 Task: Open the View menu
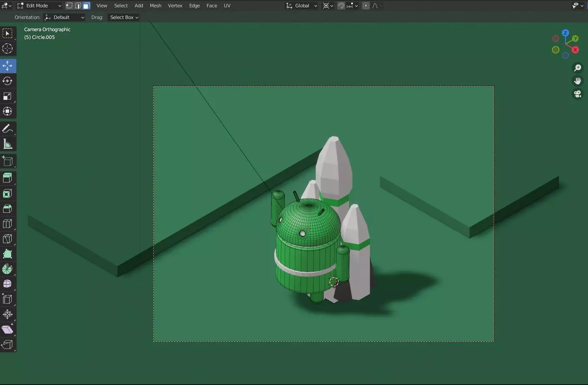pyautogui.click(x=102, y=6)
